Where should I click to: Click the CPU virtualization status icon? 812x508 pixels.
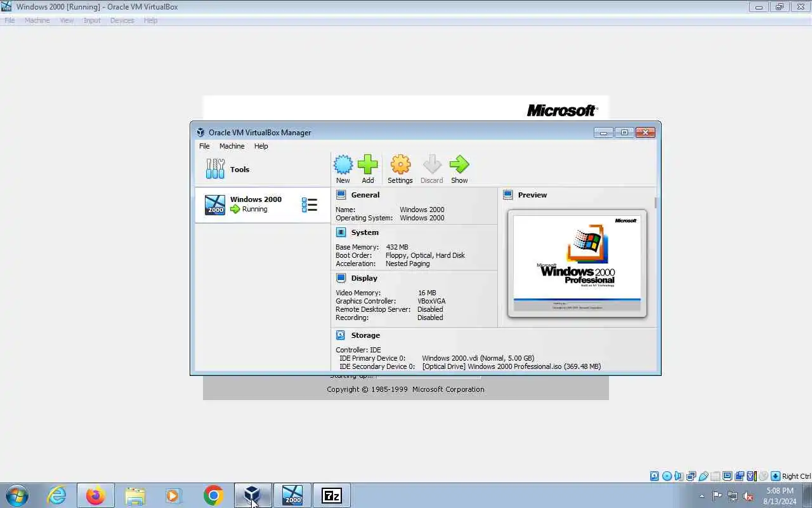point(751,476)
